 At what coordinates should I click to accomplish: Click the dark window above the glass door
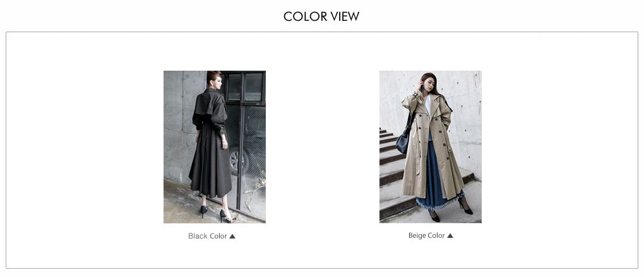pos(245,86)
